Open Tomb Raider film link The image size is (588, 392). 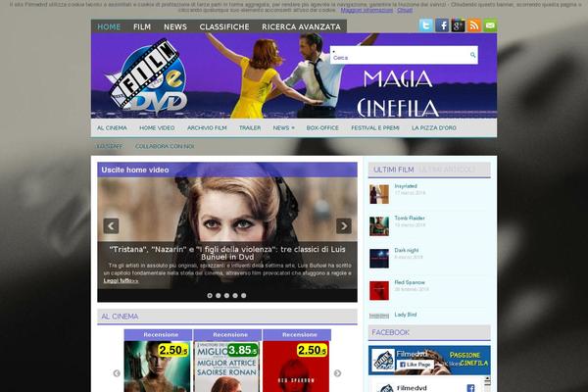click(x=410, y=218)
